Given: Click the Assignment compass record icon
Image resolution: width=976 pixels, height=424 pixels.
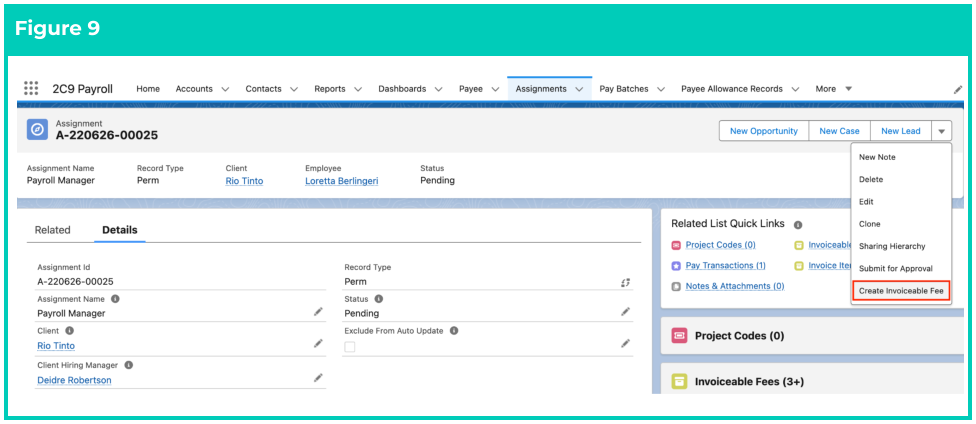Looking at the screenshot, I should 37,130.
